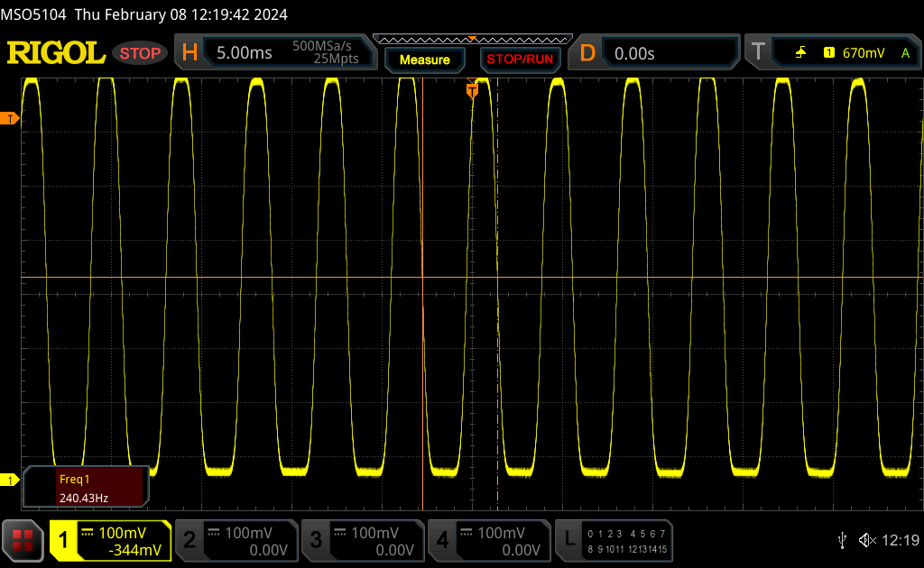Click the trigger source channel 1 badge
The height and width of the screenshot is (568, 924).
[x=829, y=53]
